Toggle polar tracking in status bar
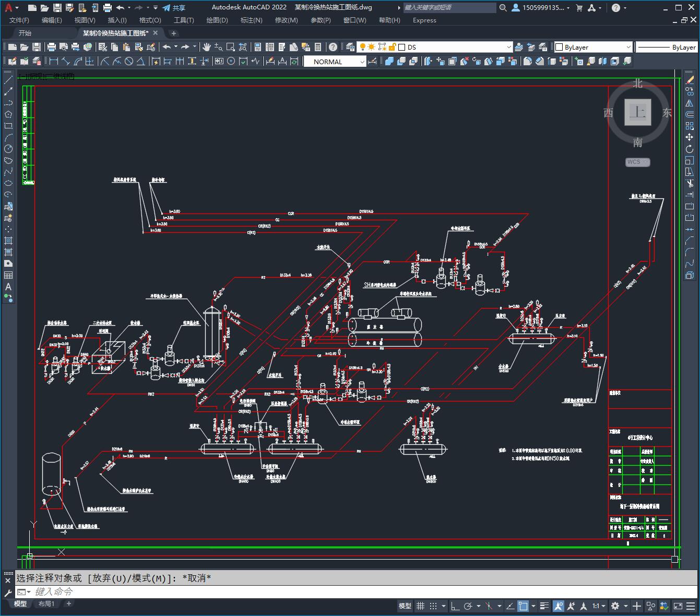The height and width of the screenshot is (616, 700). (468, 606)
